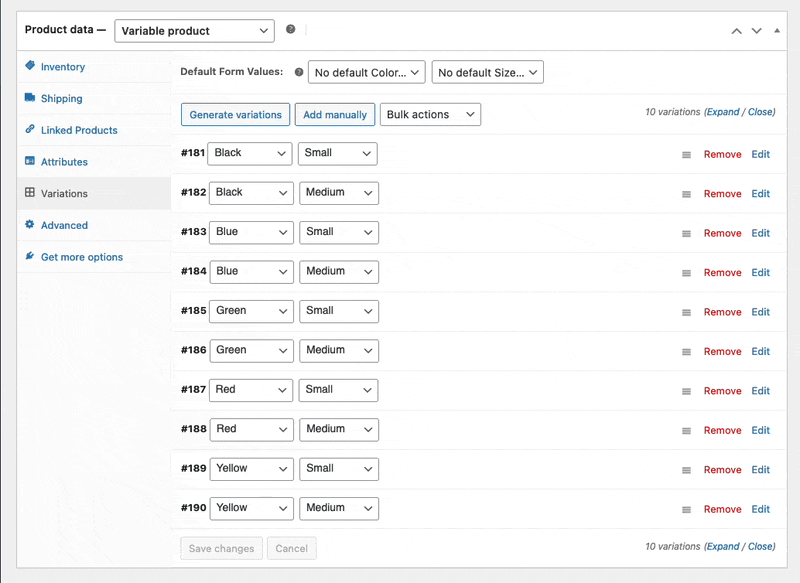Click the Generate variations button

[x=235, y=114]
